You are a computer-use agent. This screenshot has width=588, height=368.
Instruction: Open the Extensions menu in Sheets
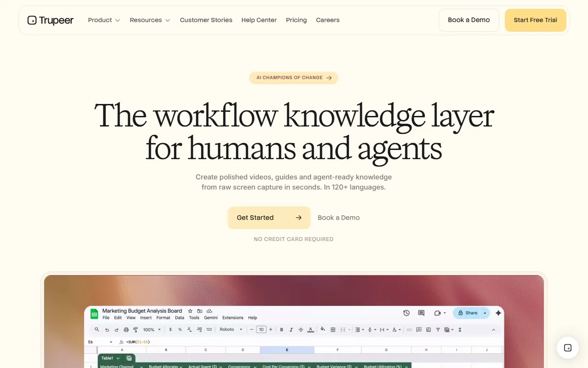point(233,317)
